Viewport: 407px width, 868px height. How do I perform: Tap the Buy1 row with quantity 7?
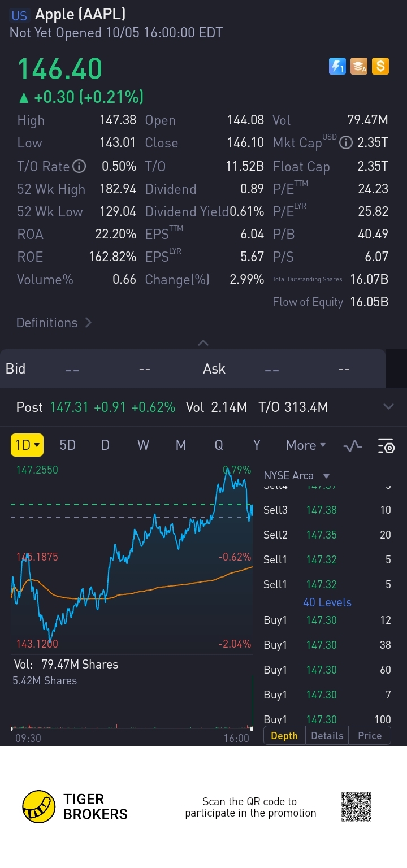coord(327,695)
